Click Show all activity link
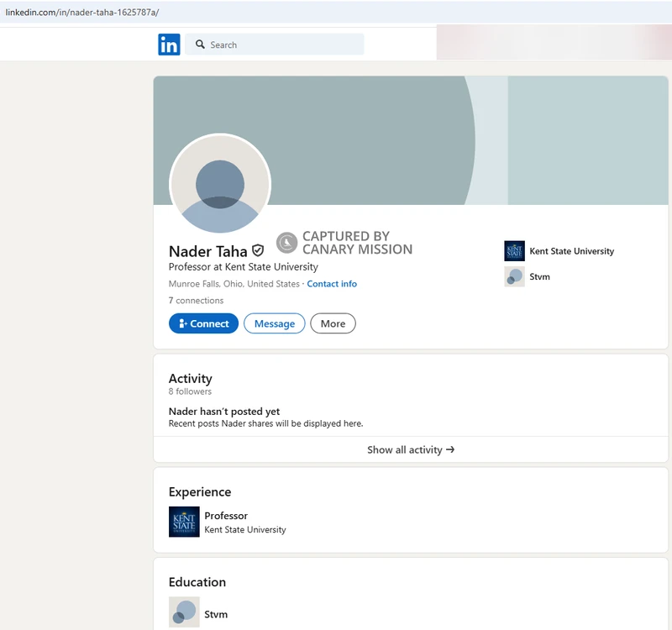Screen dimensions: 672x630 [411, 449]
